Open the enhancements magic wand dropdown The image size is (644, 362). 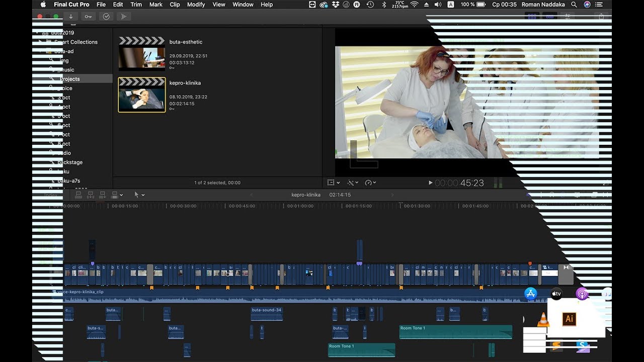pyautogui.click(x=353, y=183)
